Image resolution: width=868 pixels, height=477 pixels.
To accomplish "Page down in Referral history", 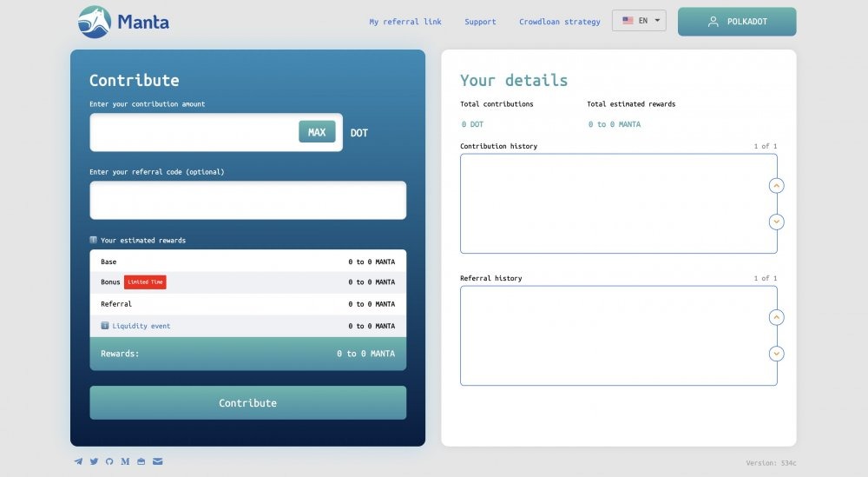I will [777, 354].
